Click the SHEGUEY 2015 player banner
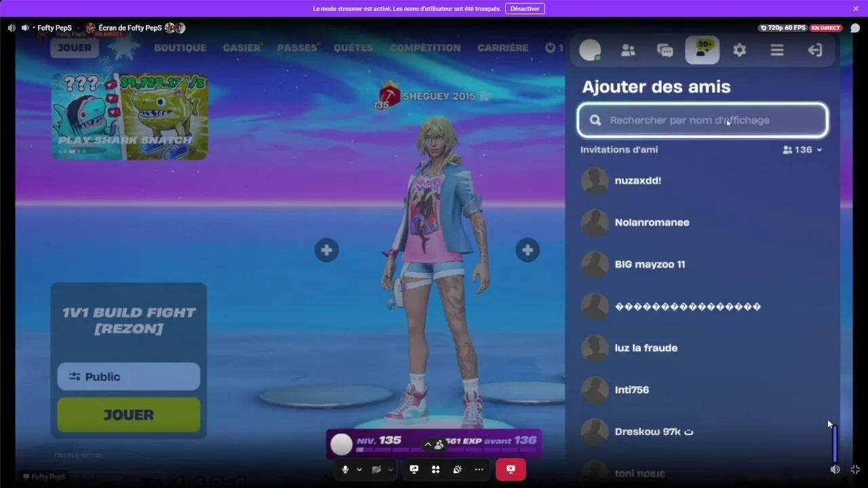Image resolution: width=868 pixels, height=488 pixels. pyautogui.click(x=432, y=96)
